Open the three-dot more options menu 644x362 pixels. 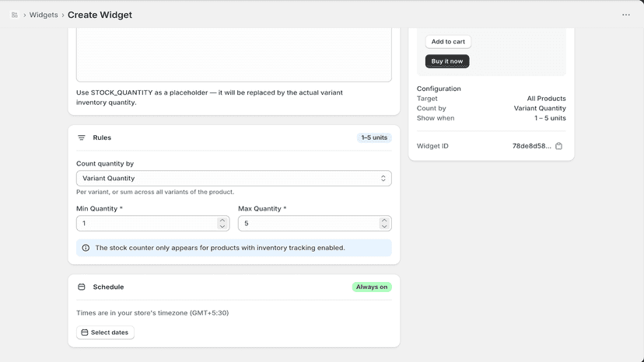point(626,15)
